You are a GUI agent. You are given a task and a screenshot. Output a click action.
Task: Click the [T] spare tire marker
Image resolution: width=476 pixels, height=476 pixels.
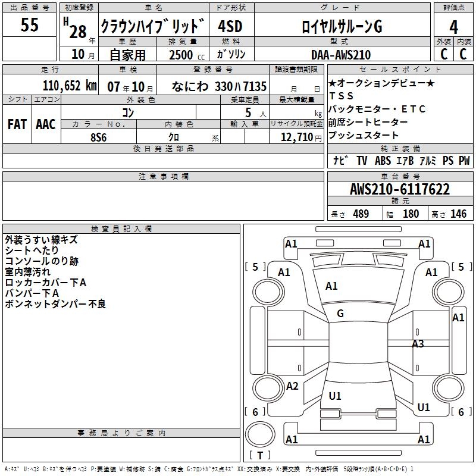click(x=259, y=456)
